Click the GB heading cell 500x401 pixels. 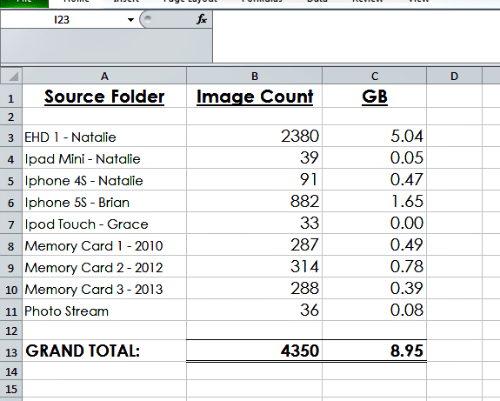(x=375, y=97)
